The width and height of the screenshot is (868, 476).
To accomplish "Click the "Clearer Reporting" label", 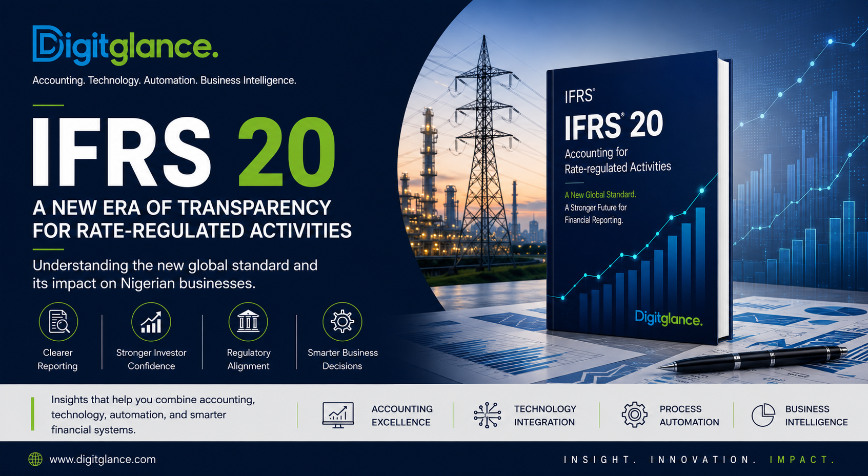I will pyautogui.click(x=57, y=359).
